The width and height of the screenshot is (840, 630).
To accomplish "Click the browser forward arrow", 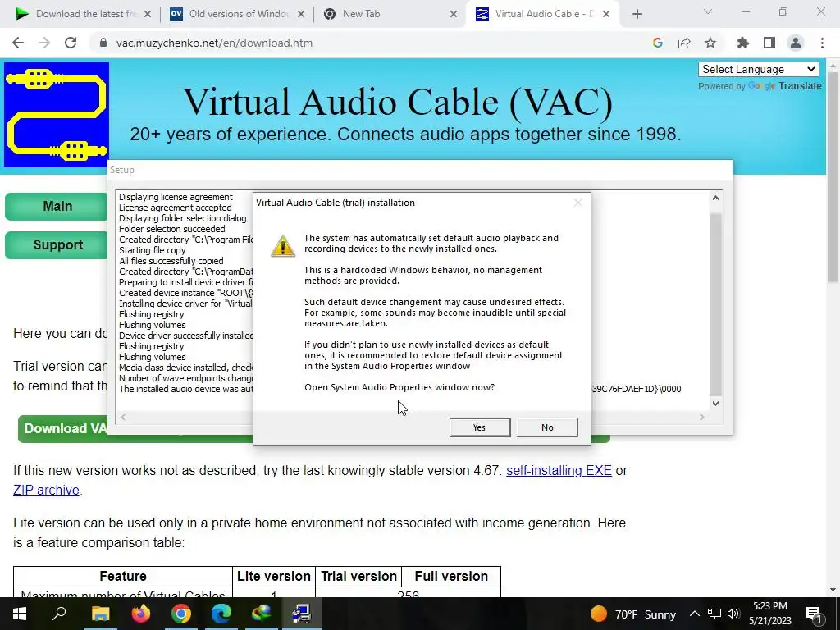I will click(44, 43).
